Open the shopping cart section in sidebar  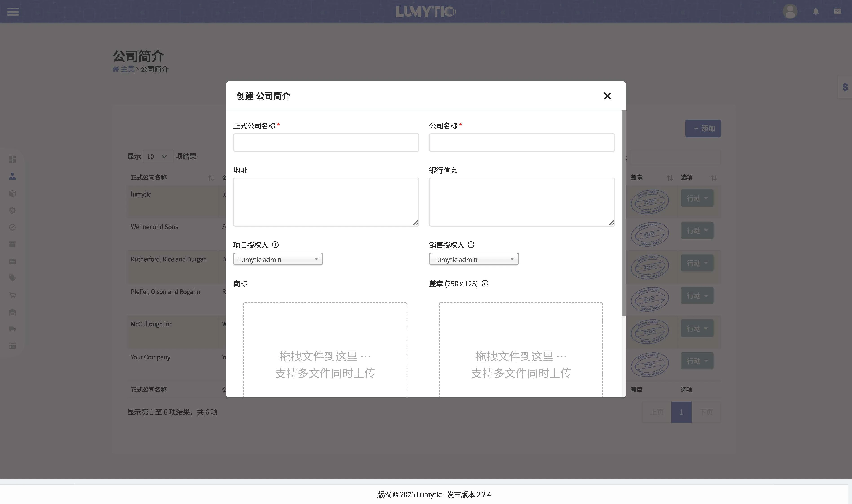tap(13, 295)
